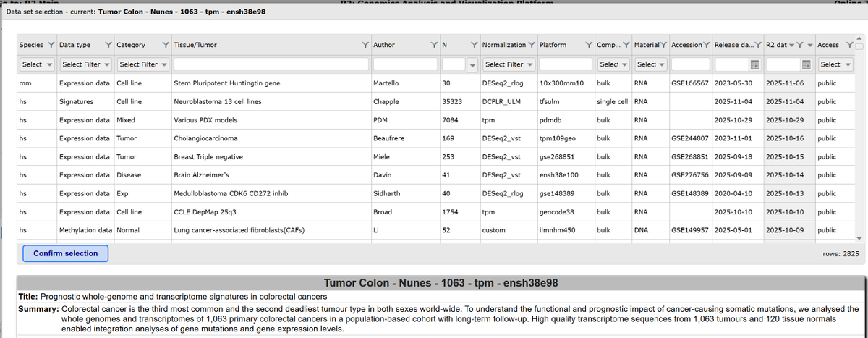Screen dimensions: 868x338
Task: Click accession GSE268851 cell
Action: click(690, 157)
